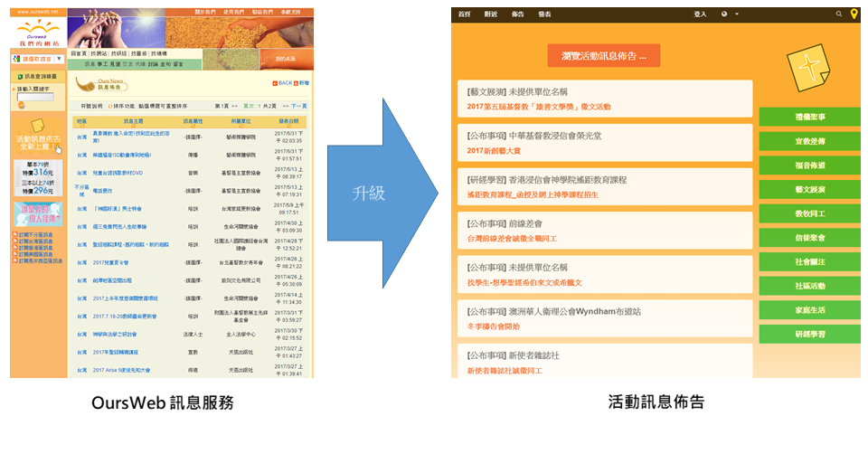Viewport: 868px width, 454px height.
Task: Click the BACK icon link
Action: [282, 82]
